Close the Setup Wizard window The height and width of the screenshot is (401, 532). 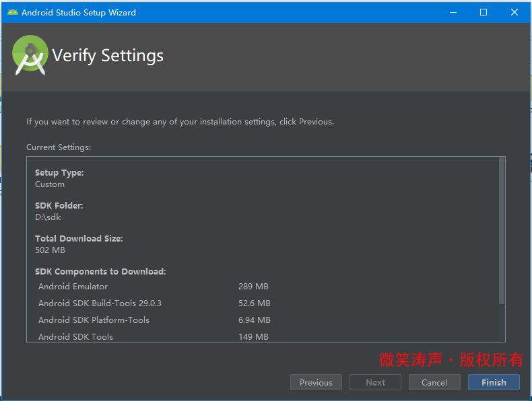[514, 13]
